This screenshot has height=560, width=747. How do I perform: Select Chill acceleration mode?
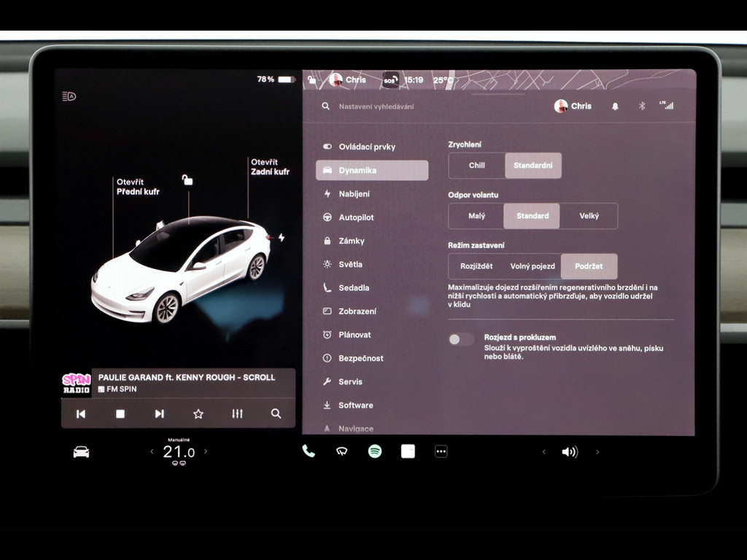[476, 166]
